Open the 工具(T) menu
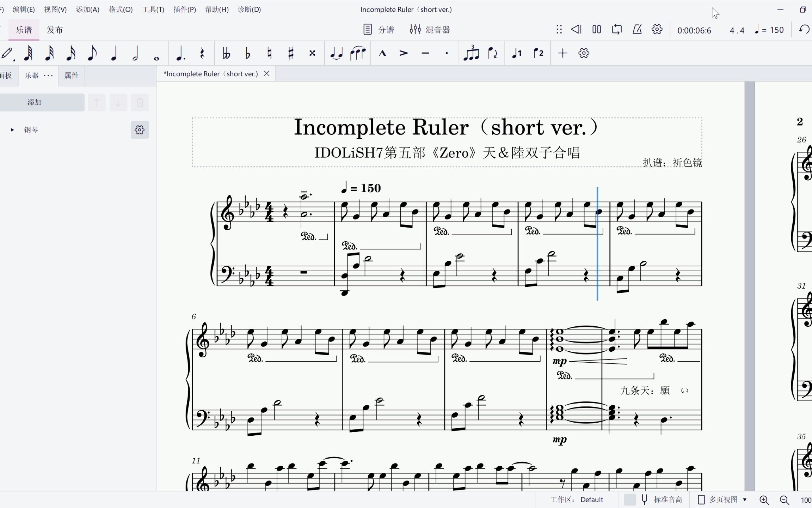Image resolution: width=812 pixels, height=508 pixels. [x=153, y=10]
